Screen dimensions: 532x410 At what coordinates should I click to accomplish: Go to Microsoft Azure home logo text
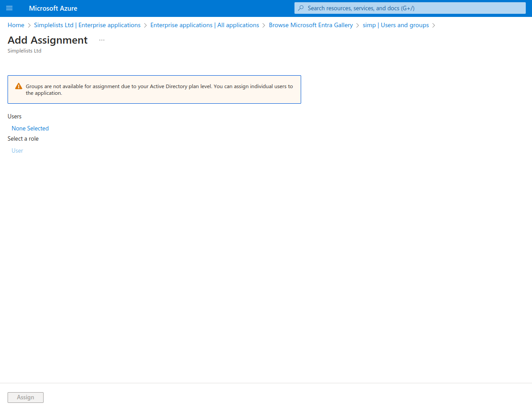[53, 8]
